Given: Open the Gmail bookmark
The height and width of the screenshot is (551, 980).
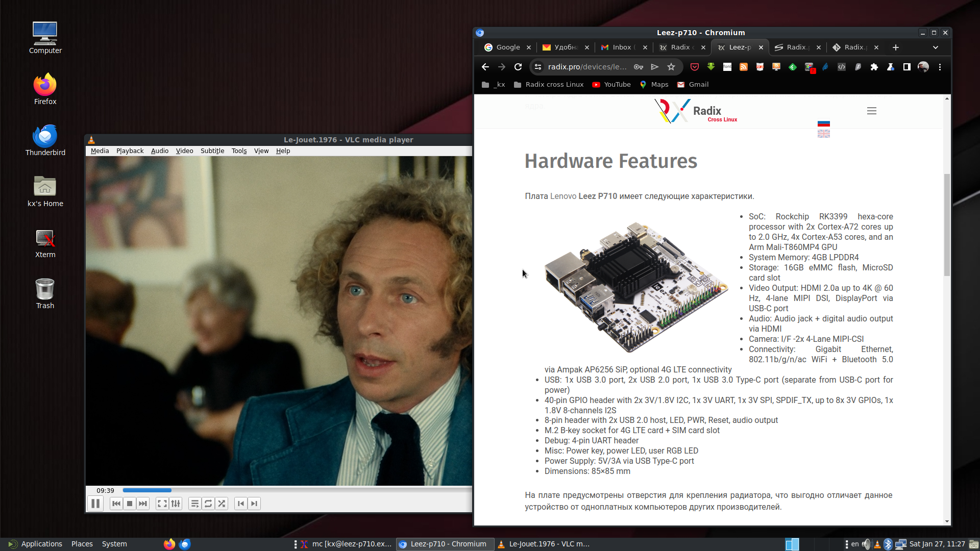Looking at the screenshot, I should pos(693,85).
